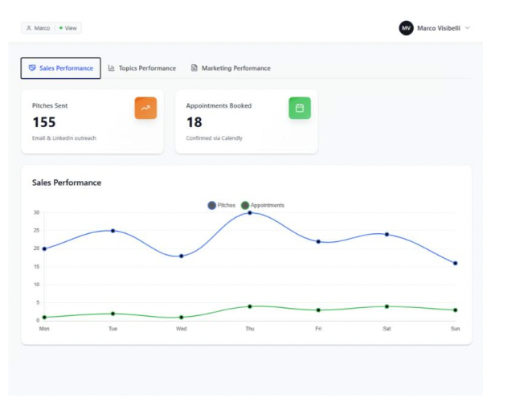Toggle Pitches series in chart legend
The height and width of the screenshot is (402, 532).
[226, 205]
